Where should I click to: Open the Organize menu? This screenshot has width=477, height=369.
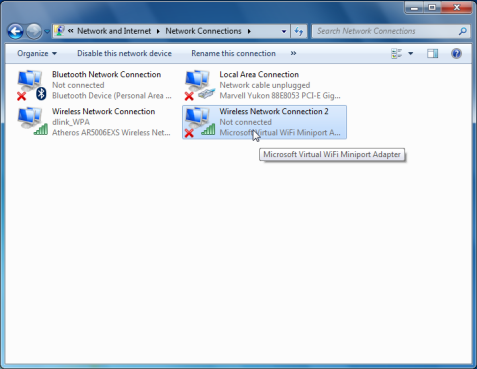[x=37, y=53]
